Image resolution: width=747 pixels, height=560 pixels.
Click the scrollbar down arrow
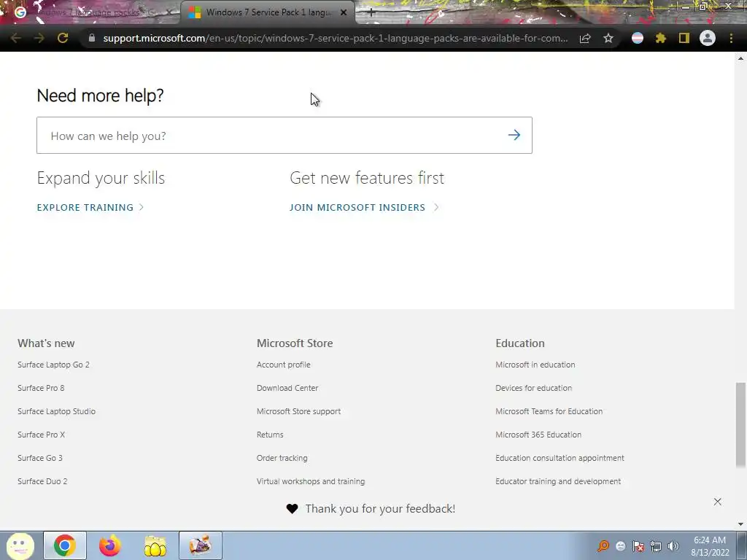coord(740,524)
